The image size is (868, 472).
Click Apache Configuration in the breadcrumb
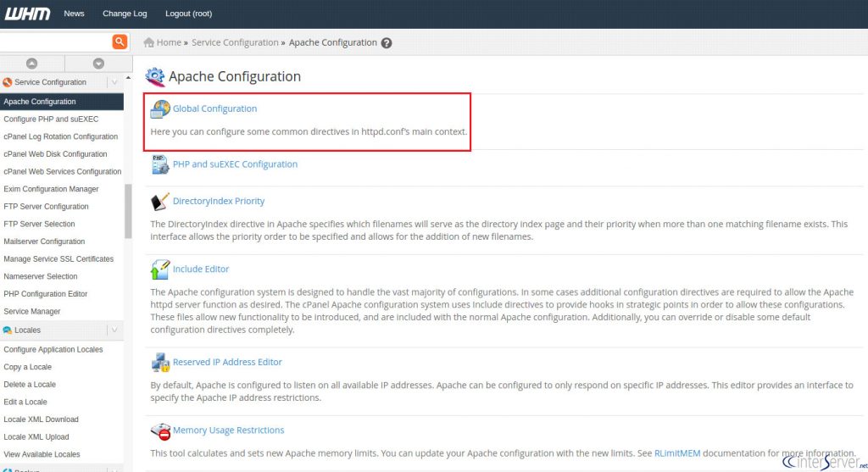[x=332, y=42]
